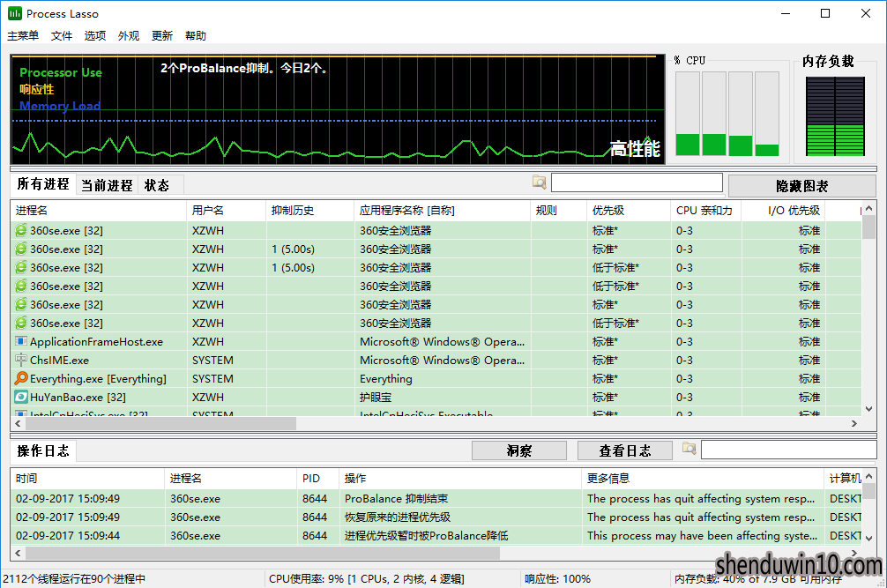
Task: Click the HuYanBao.exe process icon
Action: (x=21, y=397)
